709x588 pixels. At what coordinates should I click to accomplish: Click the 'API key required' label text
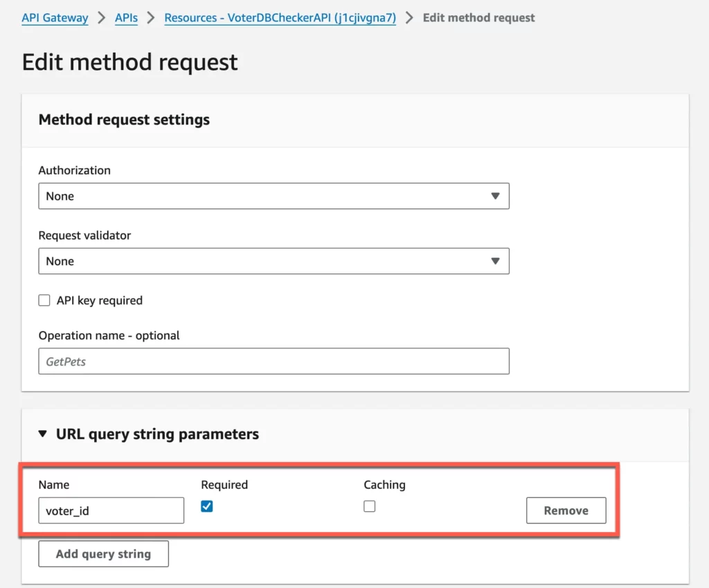click(x=100, y=301)
